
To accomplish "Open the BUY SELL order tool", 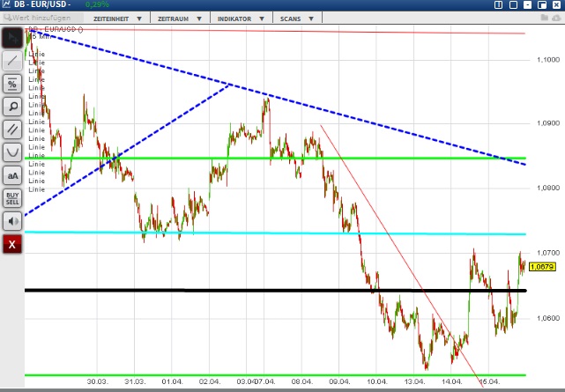I will pyautogui.click(x=12, y=198).
